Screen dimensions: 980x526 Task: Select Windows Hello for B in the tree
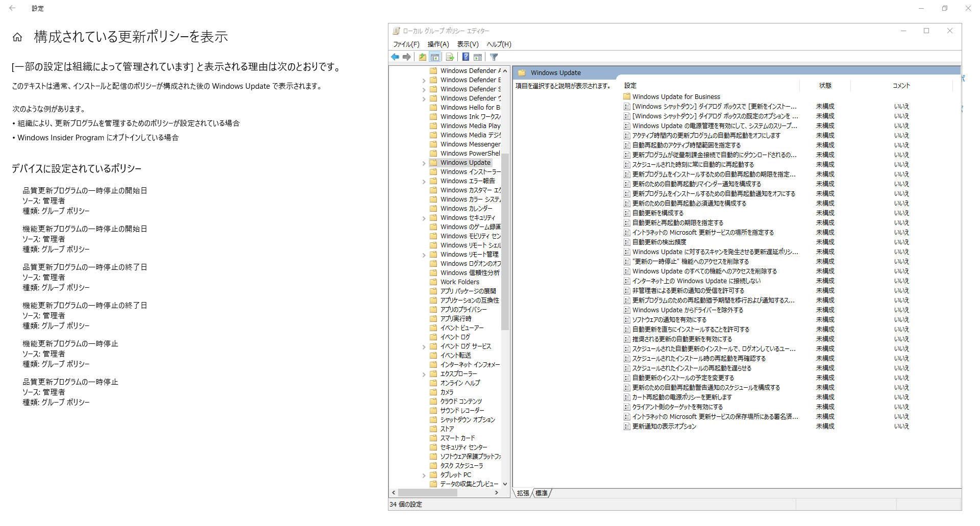[470, 107]
